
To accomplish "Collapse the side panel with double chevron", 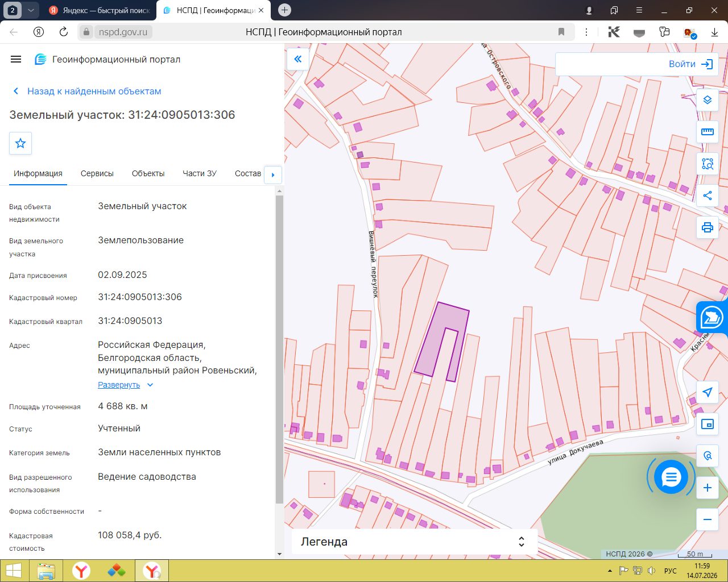I will click(298, 59).
